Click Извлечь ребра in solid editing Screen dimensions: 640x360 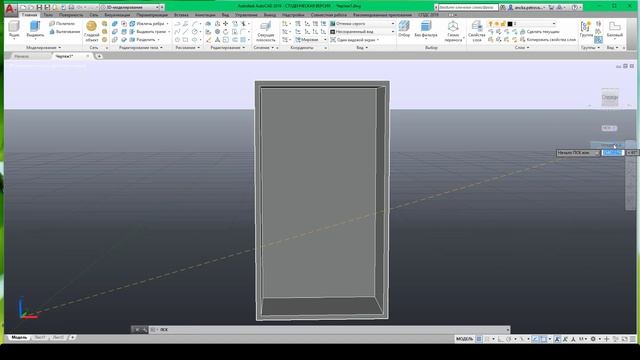(x=147, y=24)
